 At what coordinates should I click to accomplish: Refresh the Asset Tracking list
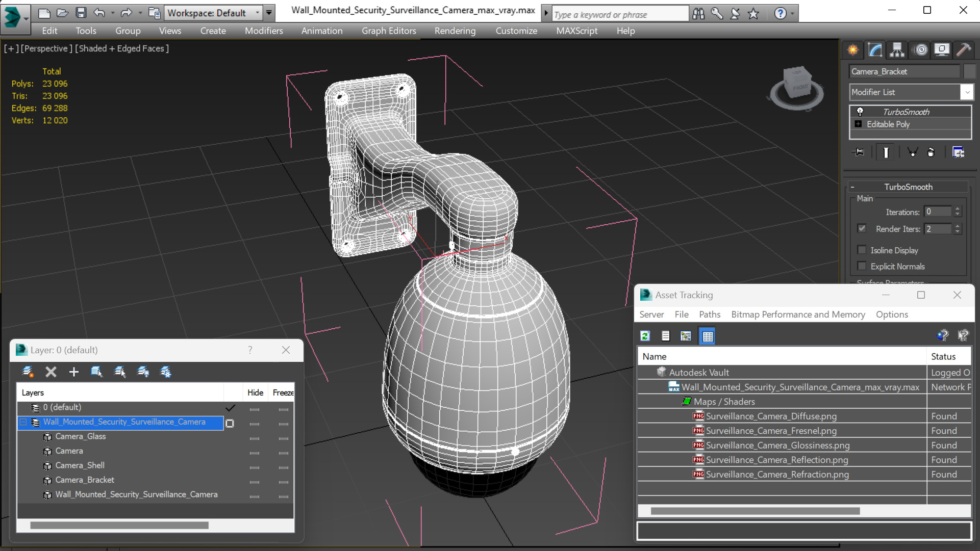click(x=645, y=336)
